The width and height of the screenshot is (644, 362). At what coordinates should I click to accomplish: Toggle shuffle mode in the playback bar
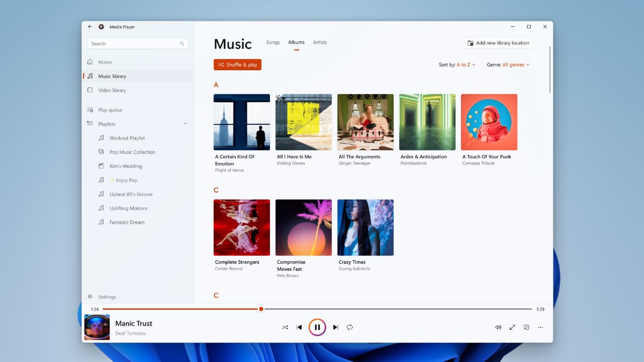coord(285,327)
